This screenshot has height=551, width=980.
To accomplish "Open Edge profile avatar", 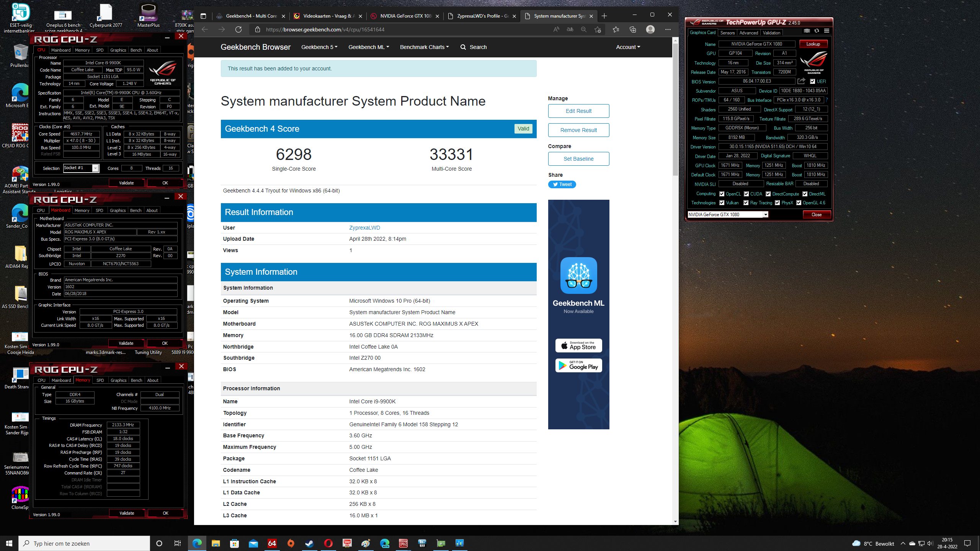I will 650,29.
